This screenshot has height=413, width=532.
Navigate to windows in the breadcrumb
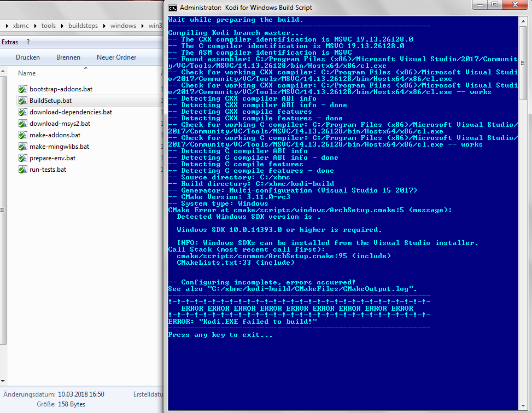123,26
